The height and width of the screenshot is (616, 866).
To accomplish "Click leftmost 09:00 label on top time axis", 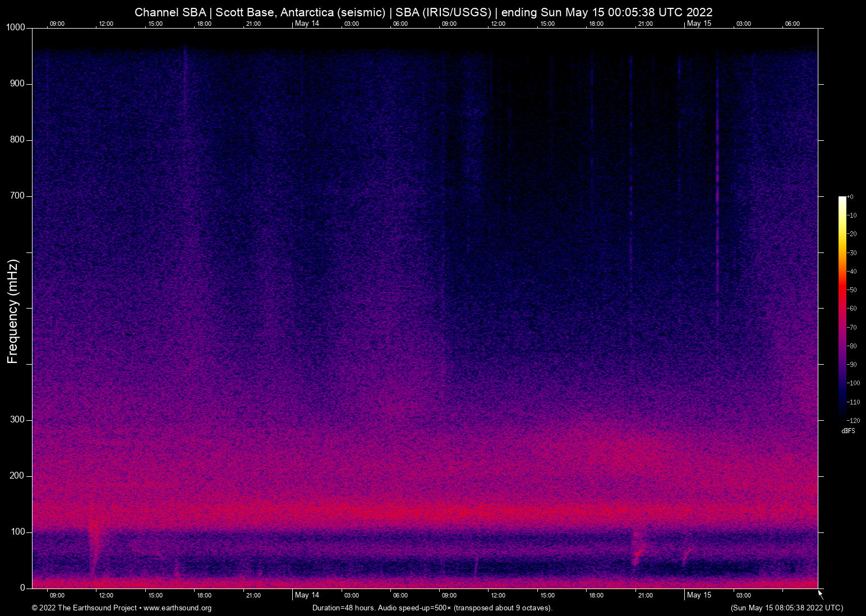I will click(57, 24).
